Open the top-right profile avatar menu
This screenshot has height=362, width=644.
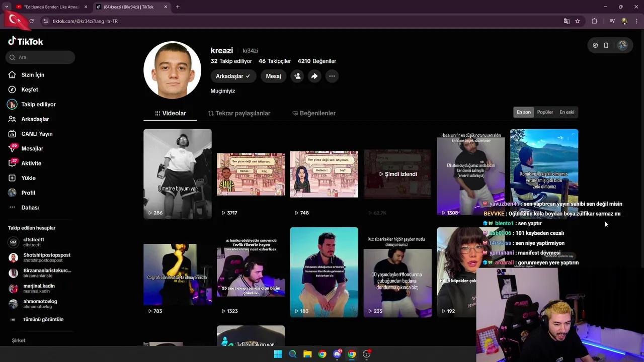(x=623, y=45)
